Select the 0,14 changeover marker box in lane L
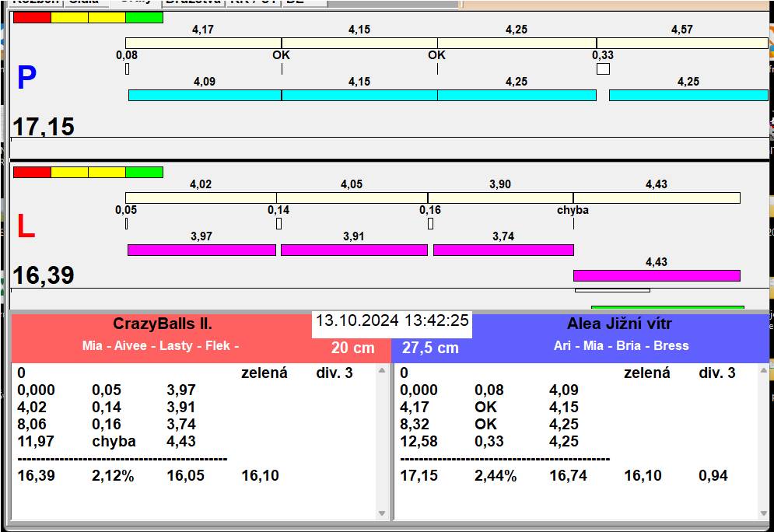This screenshot has width=774, height=532. (278, 224)
